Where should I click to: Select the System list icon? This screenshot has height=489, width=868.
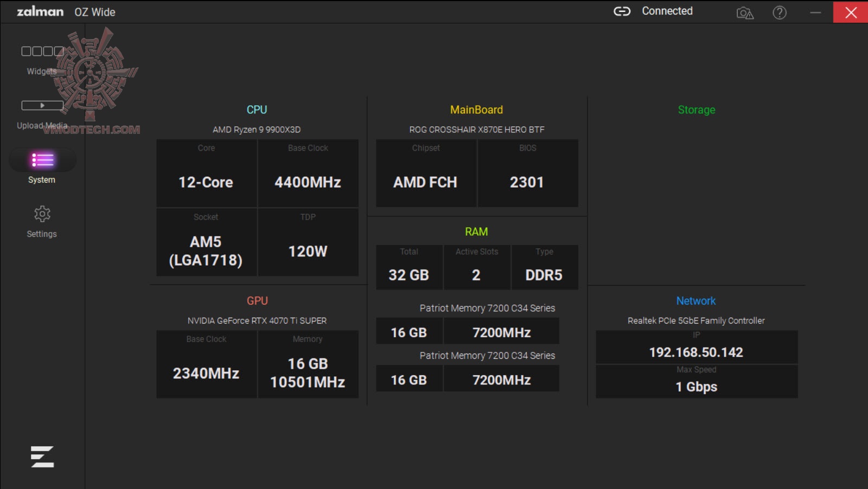pos(42,160)
